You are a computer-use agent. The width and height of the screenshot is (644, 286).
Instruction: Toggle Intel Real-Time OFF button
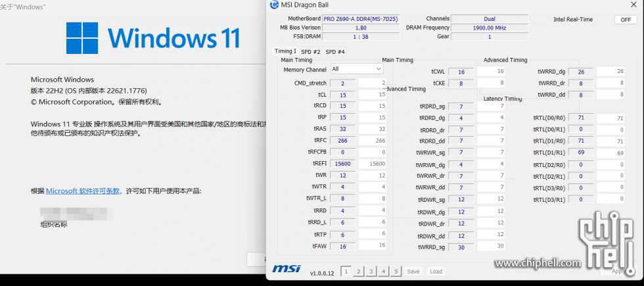point(626,20)
